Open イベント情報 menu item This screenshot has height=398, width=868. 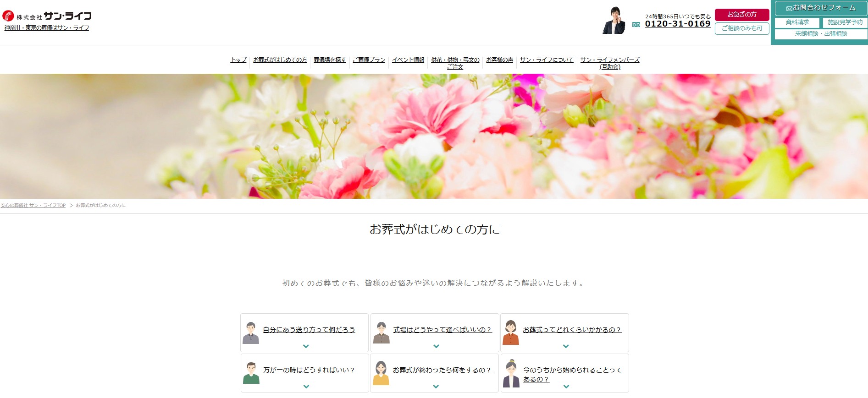pos(408,60)
